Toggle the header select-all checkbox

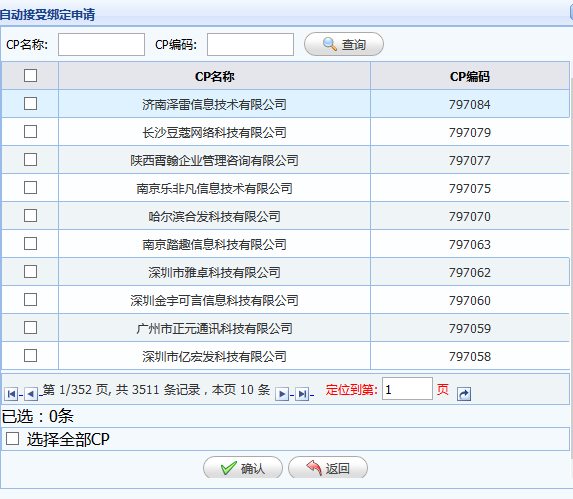[x=30, y=76]
